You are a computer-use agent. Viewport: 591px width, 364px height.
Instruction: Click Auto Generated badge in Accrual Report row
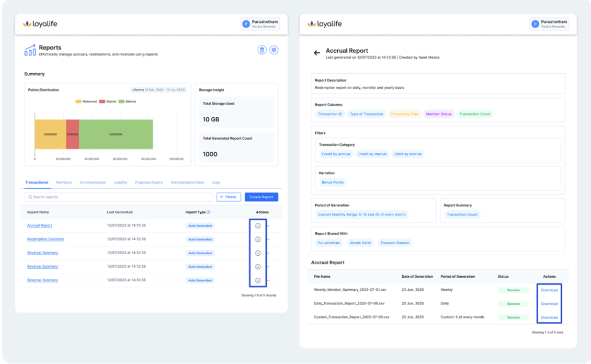pyautogui.click(x=200, y=226)
